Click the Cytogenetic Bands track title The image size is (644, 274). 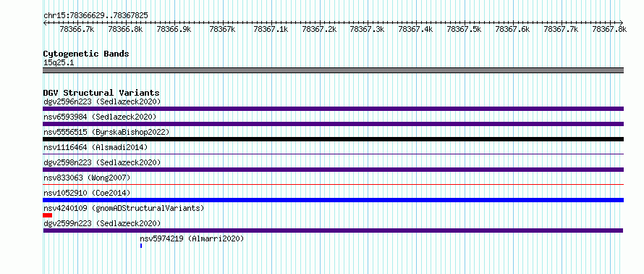coord(86,54)
